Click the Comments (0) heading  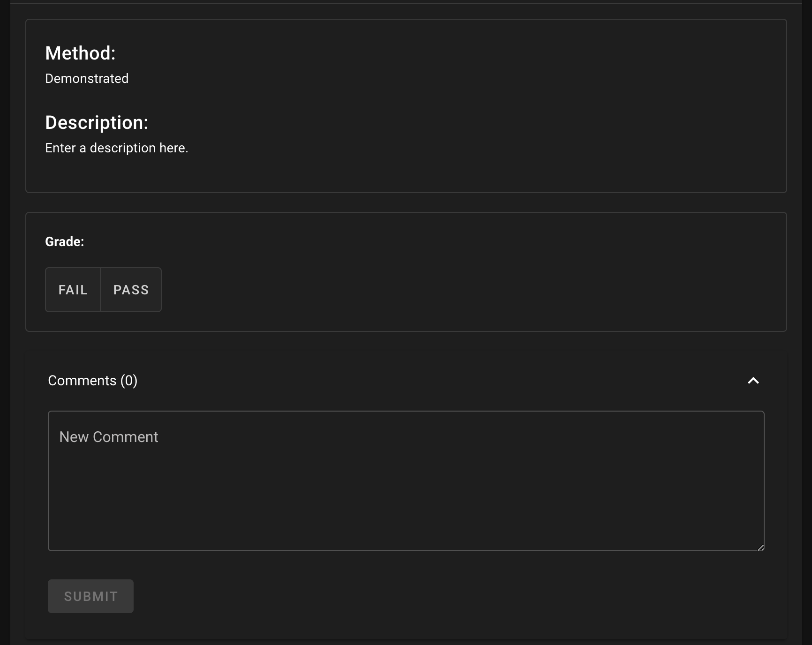coord(93,381)
